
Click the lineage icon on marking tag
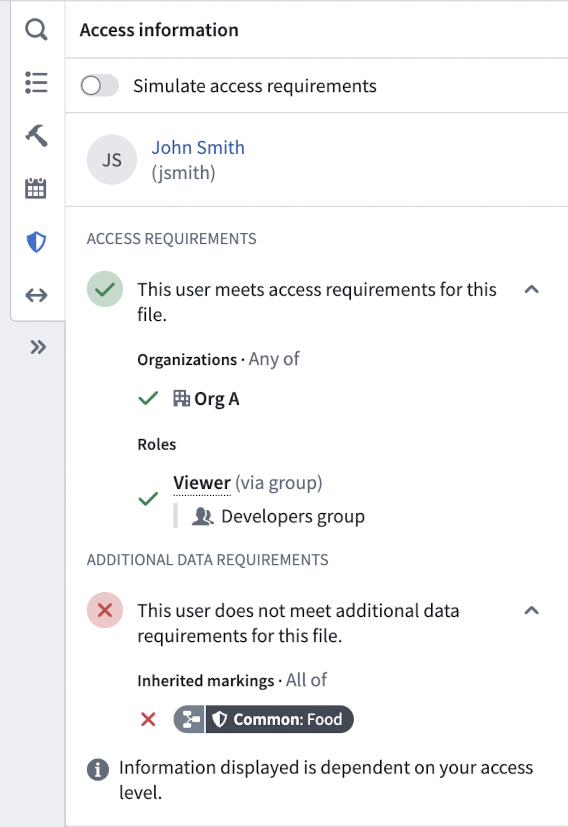[x=189, y=719]
